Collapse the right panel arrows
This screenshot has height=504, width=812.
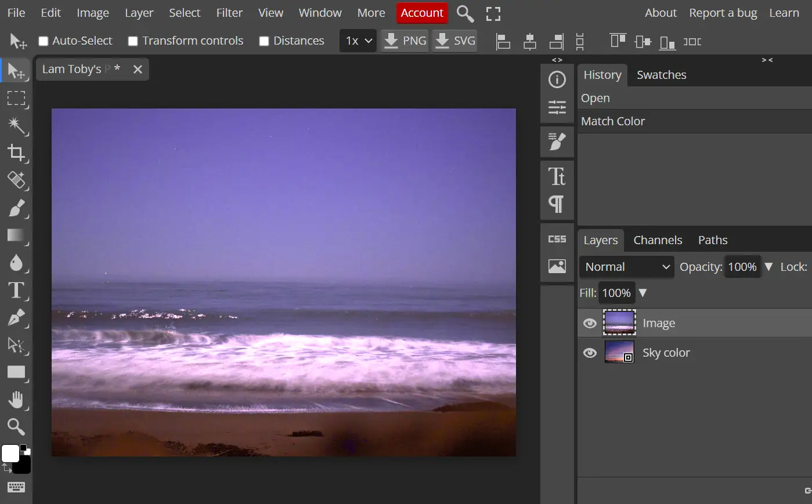click(x=767, y=60)
